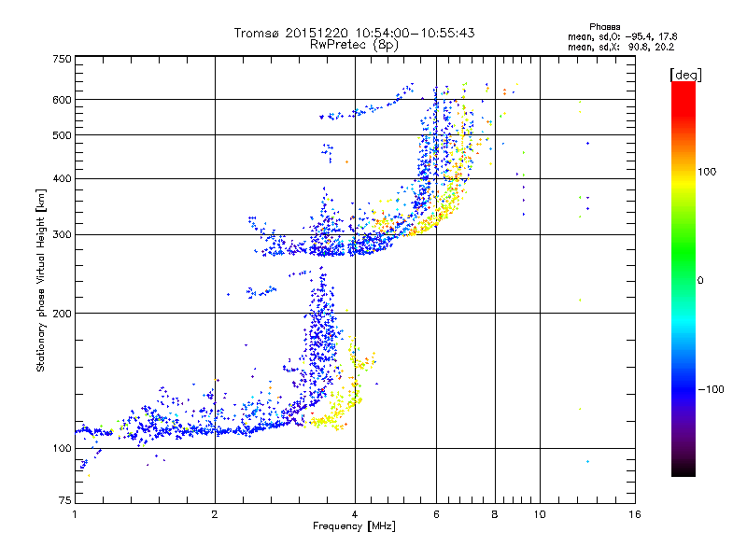Click the x-axis '6' tick label
Screen dimensions: 747x560
pos(436,514)
